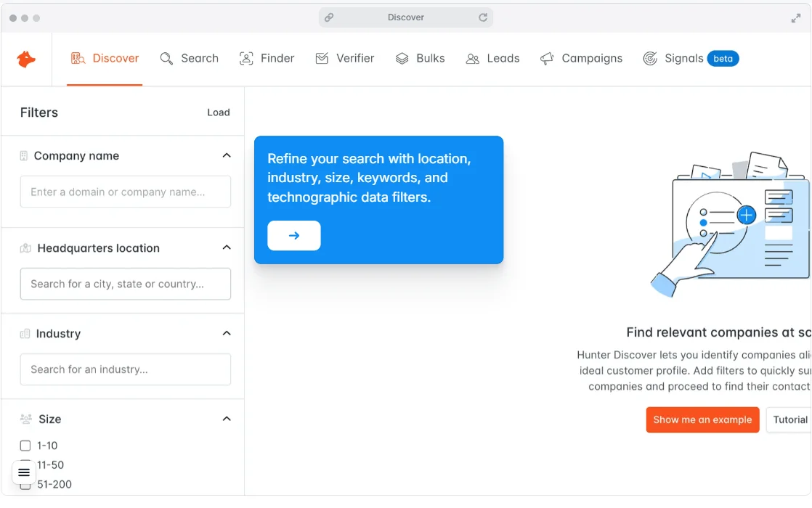The width and height of the screenshot is (812, 508).
Task: Click the Verifier envelope check icon
Action: (x=322, y=59)
